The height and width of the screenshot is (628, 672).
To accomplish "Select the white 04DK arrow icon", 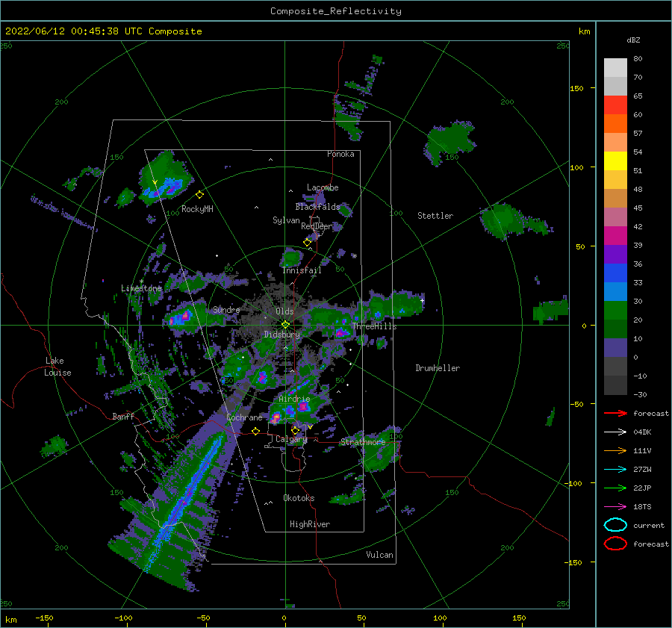I will pos(615,432).
